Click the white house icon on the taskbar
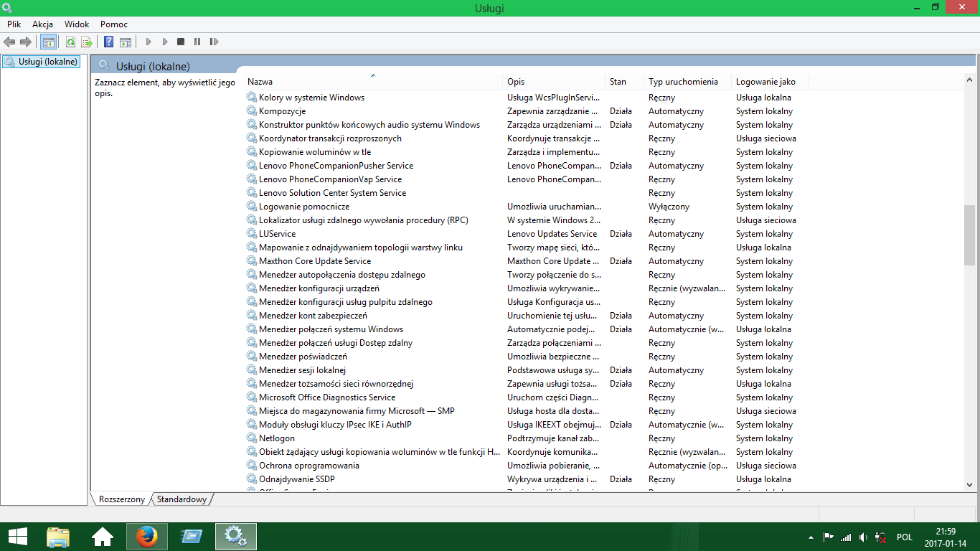Image resolution: width=980 pixels, height=551 pixels. click(x=103, y=537)
